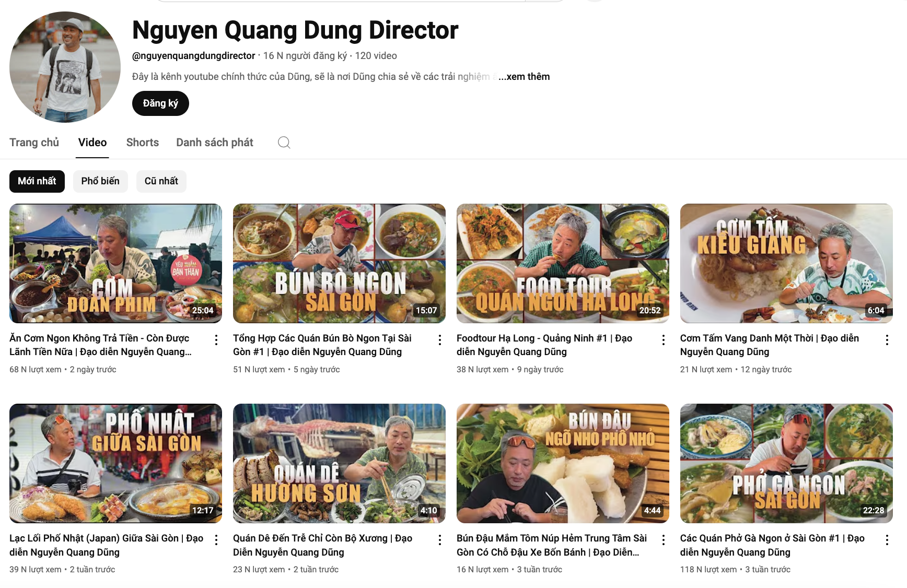Viewport: 907px width, 588px height.
Task: Open the Foodtour Hạ Long video title link
Action: click(x=544, y=345)
